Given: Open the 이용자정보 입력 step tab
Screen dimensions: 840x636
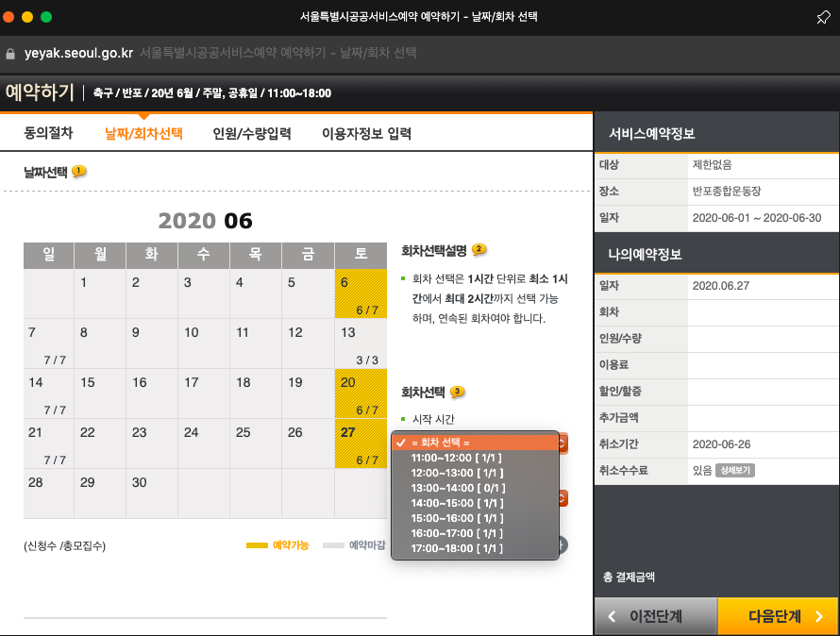Looking at the screenshot, I should 366,133.
